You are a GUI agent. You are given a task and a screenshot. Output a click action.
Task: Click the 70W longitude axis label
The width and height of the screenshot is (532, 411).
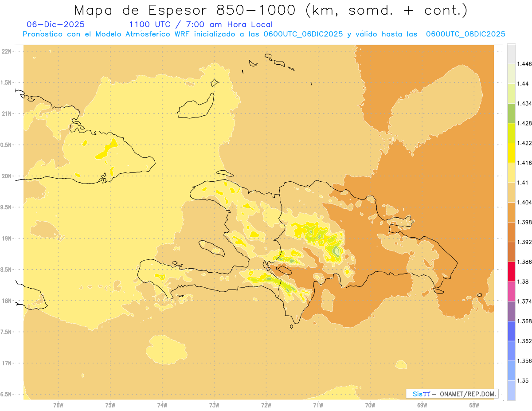coord(370,405)
